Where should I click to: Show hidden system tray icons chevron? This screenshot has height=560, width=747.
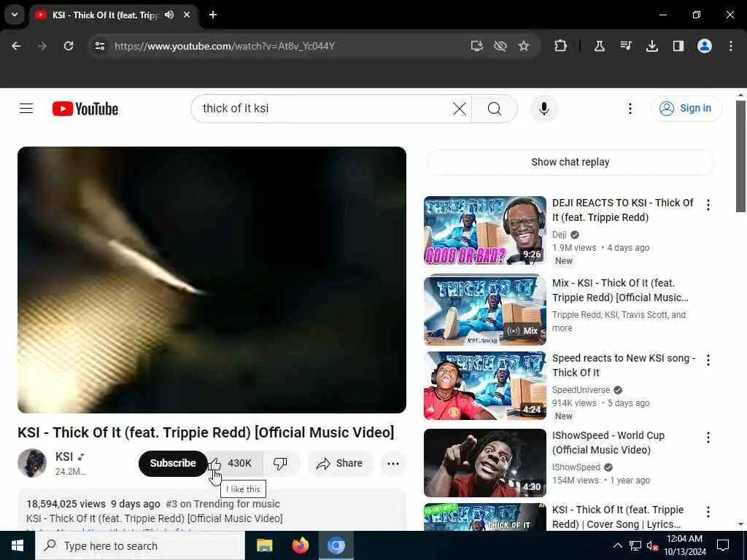617,545
